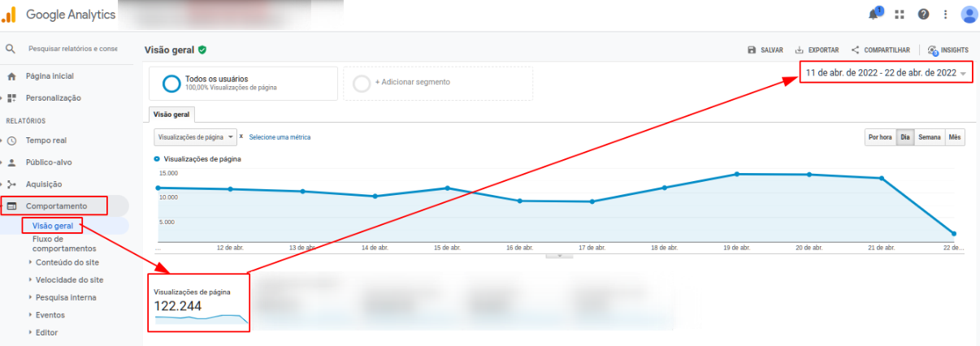Open the date range dropdown

tap(885, 73)
